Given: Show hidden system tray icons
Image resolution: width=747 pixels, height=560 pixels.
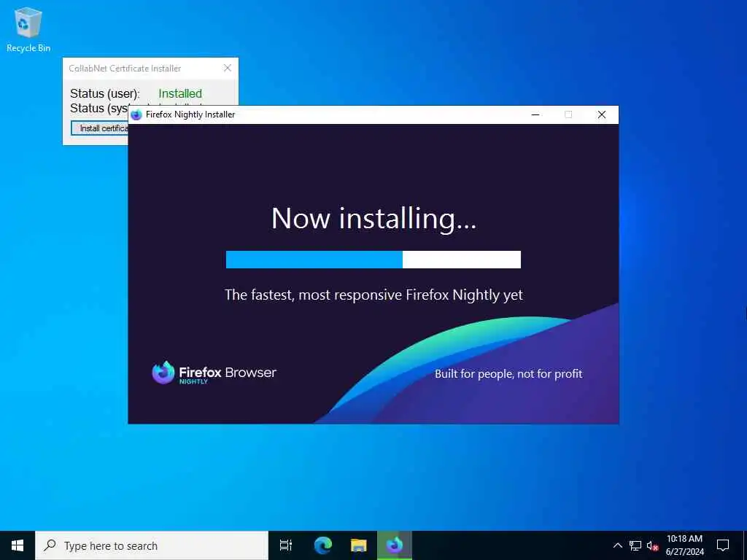Looking at the screenshot, I should tap(617, 545).
